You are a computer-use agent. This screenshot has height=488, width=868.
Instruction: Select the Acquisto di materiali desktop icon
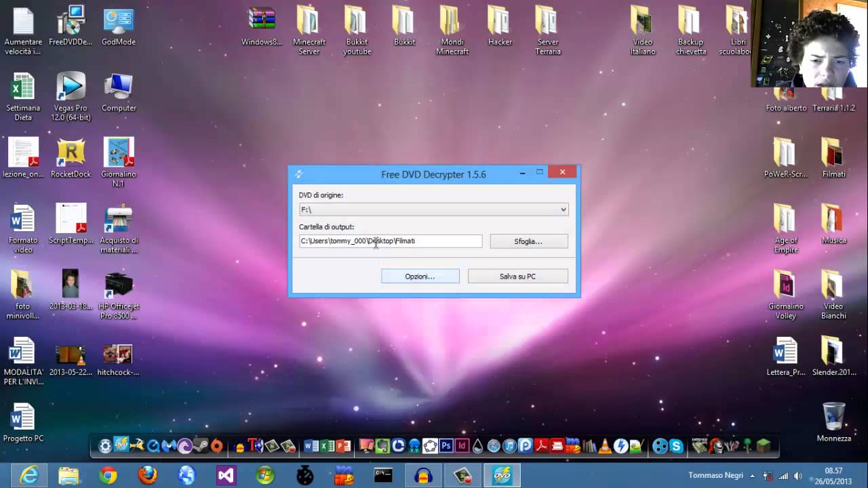pyautogui.click(x=119, y=229)
